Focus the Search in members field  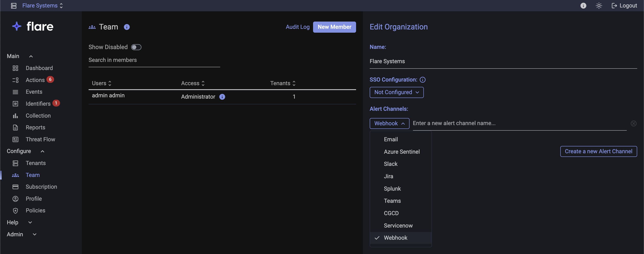[x=154, y=60]
